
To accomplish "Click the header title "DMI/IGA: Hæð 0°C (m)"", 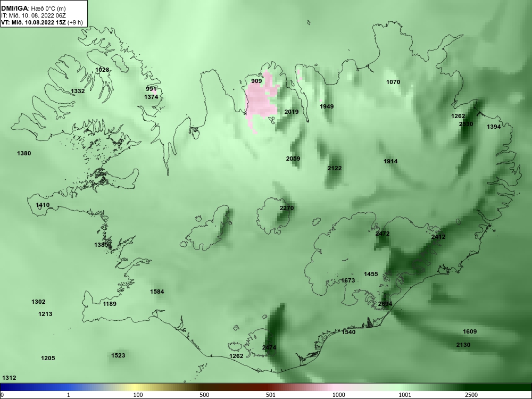I will coord(33,9).
